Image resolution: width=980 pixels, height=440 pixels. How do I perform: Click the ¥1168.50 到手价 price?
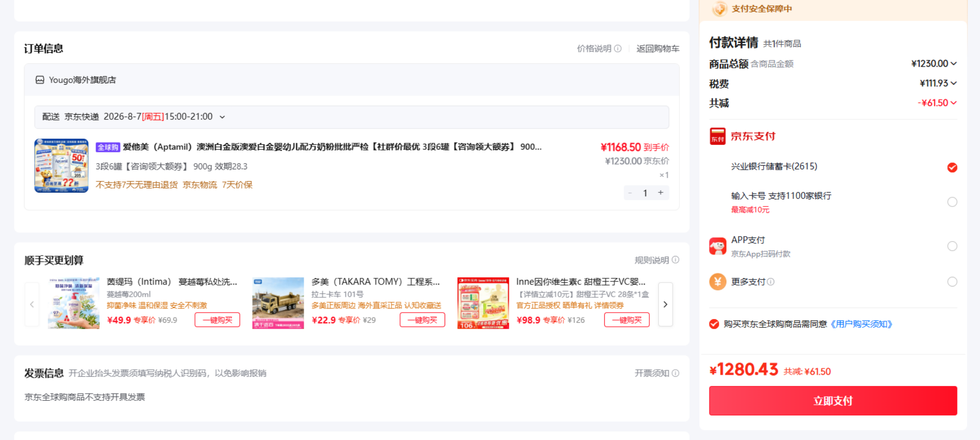tap(635, 147)
